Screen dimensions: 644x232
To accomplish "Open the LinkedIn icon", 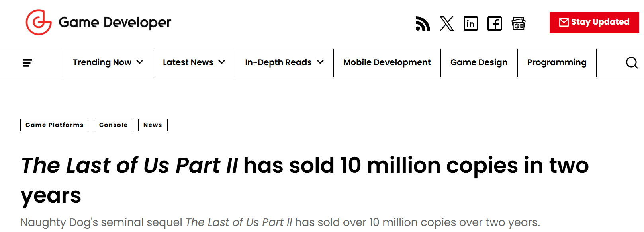I will click(x=470, y=23).
